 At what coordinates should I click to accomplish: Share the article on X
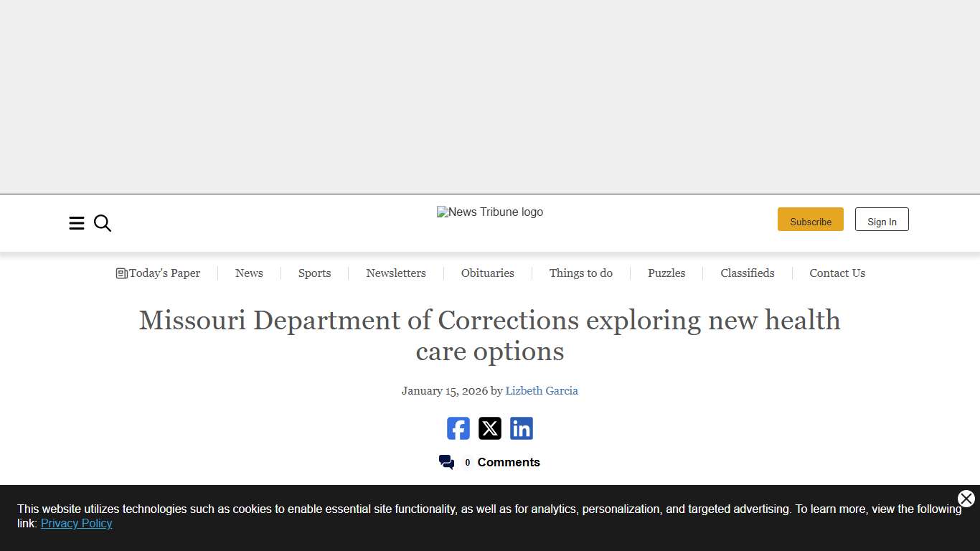489,428
